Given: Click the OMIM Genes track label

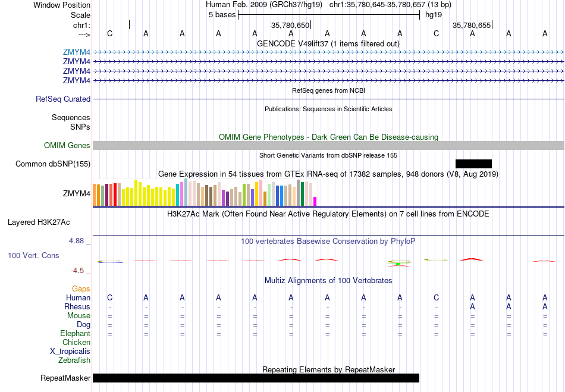Looking at the screenshot, I should coord(67,146).
